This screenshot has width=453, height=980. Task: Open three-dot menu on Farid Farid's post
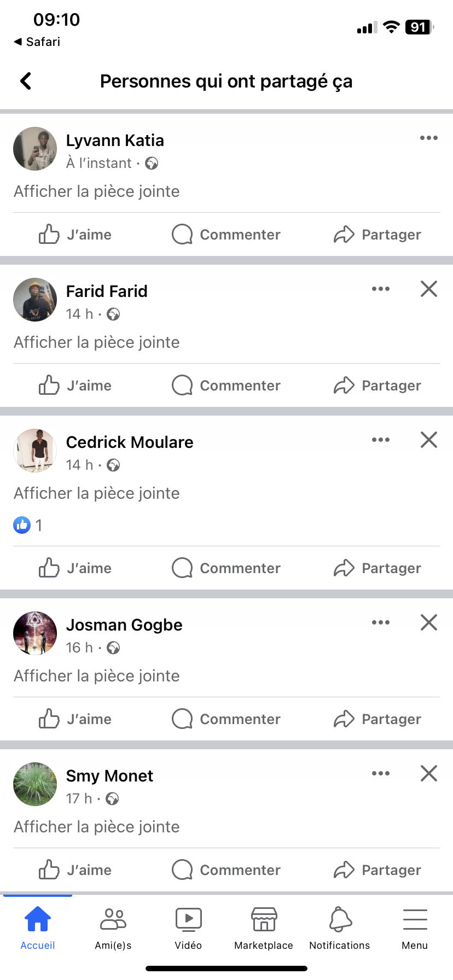(x=380, y=289)
